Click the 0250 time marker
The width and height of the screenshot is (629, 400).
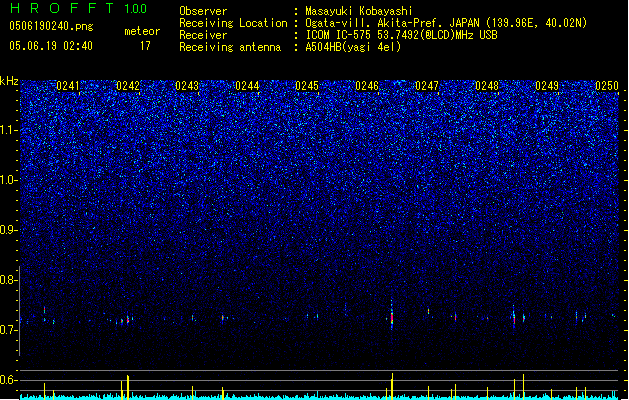click(607, 86)
